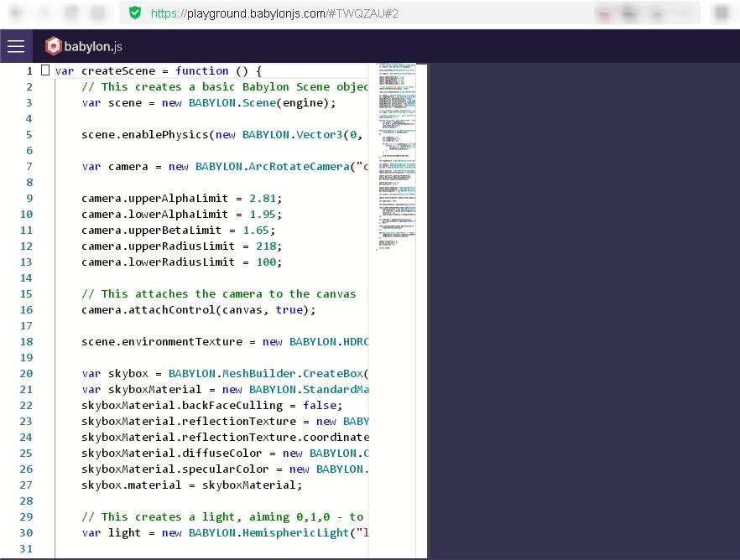740x560 pixels.
Task: Click line number 30 in the gutter
Action: click(25, 533)
